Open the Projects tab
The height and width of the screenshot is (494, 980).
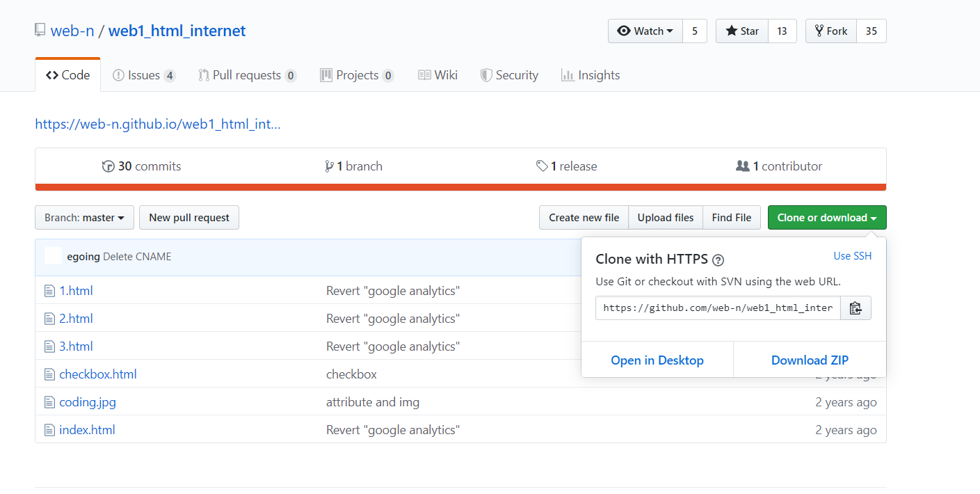(357, 75)
